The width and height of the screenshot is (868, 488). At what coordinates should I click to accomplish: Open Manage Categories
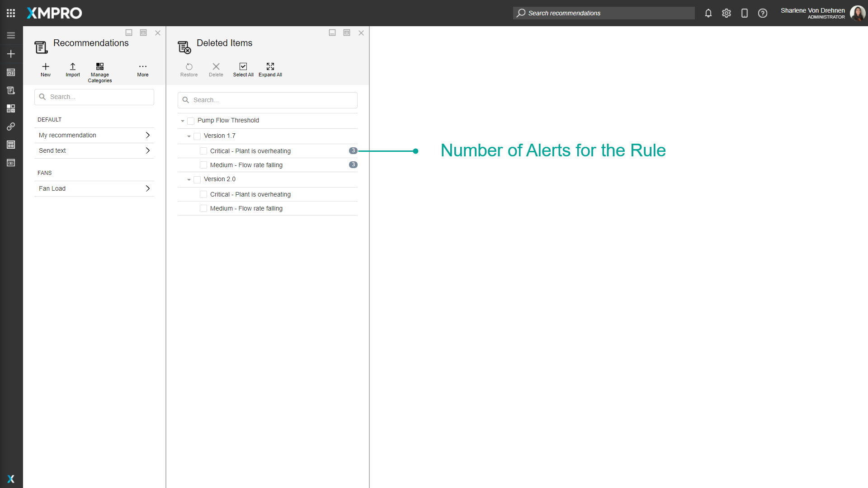100,67
